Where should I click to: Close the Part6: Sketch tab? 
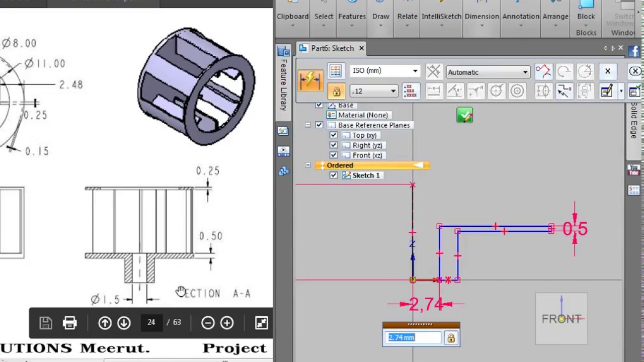361,48
